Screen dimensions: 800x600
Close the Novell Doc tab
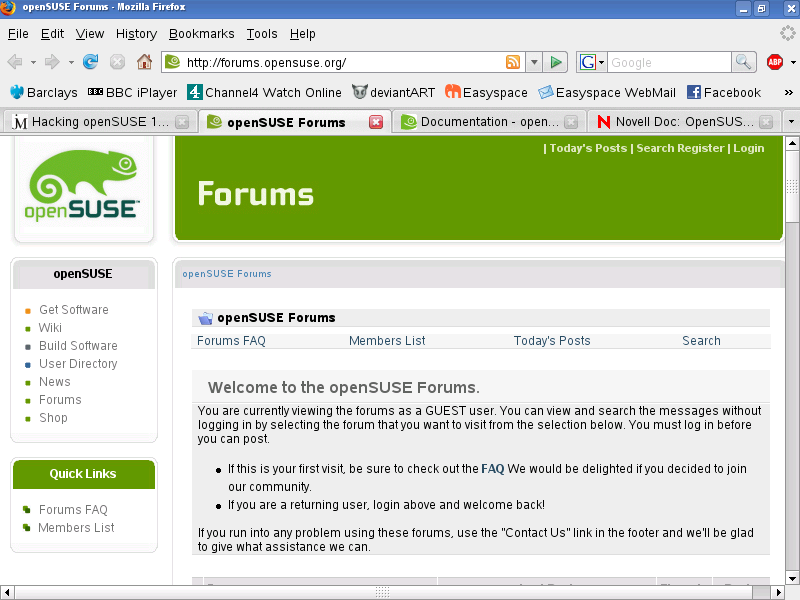(765, 122)
